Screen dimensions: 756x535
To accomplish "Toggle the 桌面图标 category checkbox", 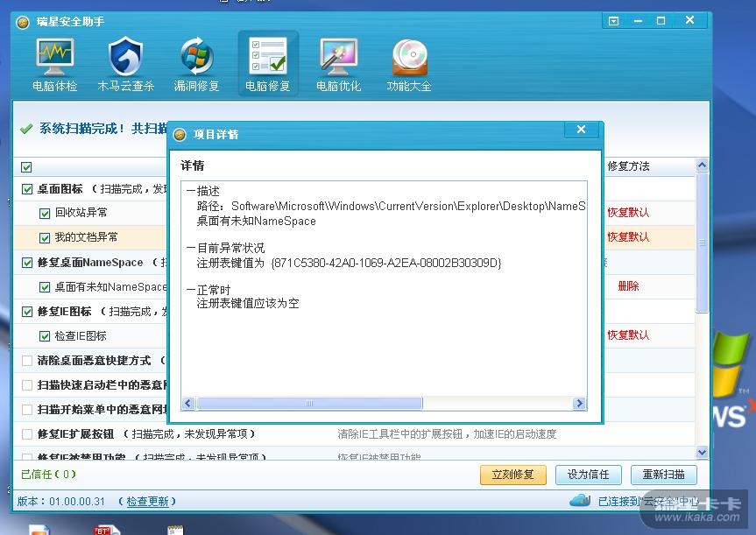I will (27, 189).
